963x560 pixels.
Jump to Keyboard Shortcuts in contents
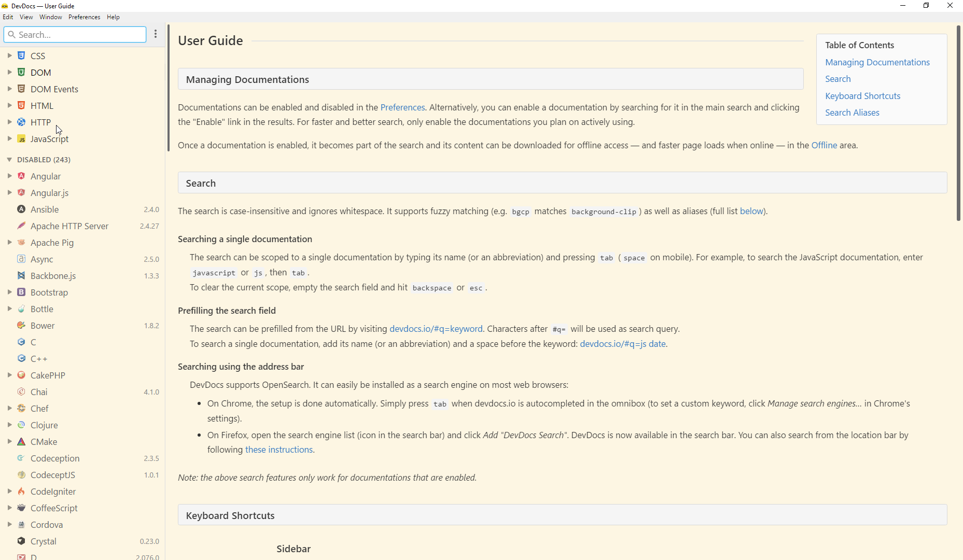click(x=863, y=96)
